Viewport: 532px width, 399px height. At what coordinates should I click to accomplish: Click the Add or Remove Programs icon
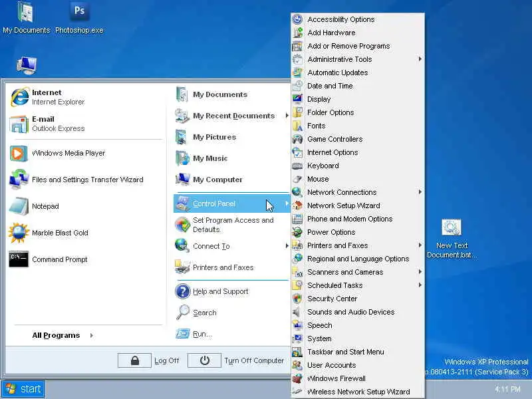pyautogui.click(x=297, y=46)
